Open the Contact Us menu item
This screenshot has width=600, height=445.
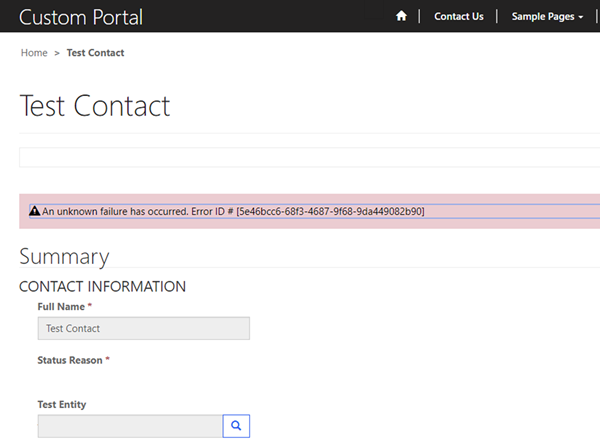coord(459,16)
